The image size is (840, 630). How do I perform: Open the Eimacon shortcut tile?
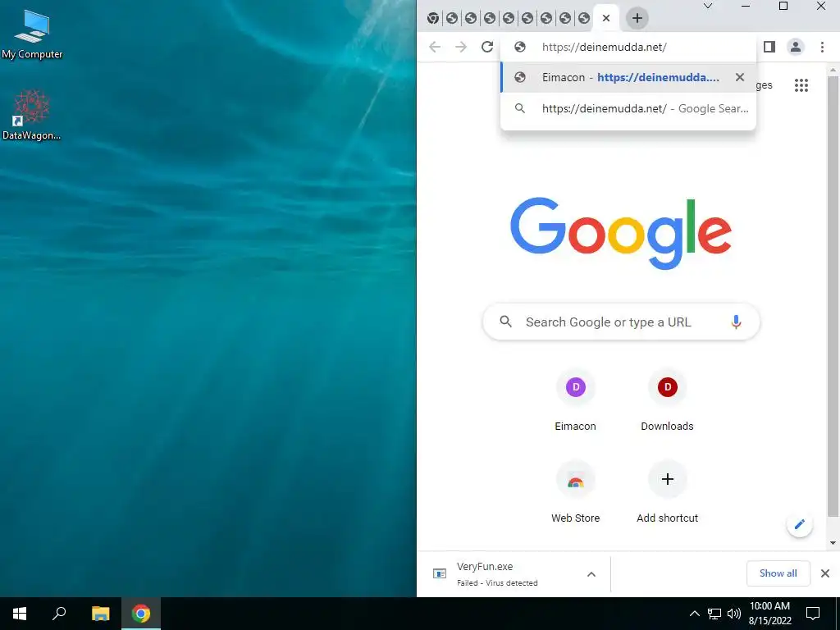point(575,400)
